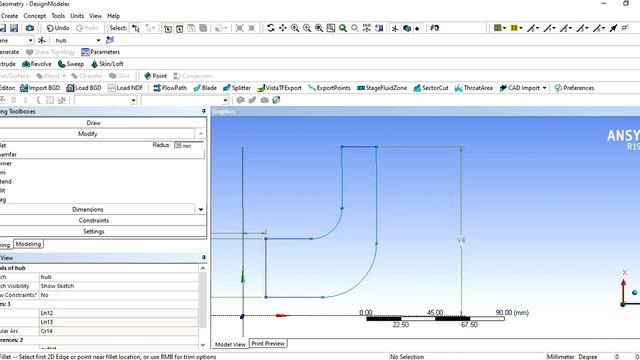Viewport: 640px width, 360px height.
Task: Open the Create menu
Action: click(x=9, y=16)
